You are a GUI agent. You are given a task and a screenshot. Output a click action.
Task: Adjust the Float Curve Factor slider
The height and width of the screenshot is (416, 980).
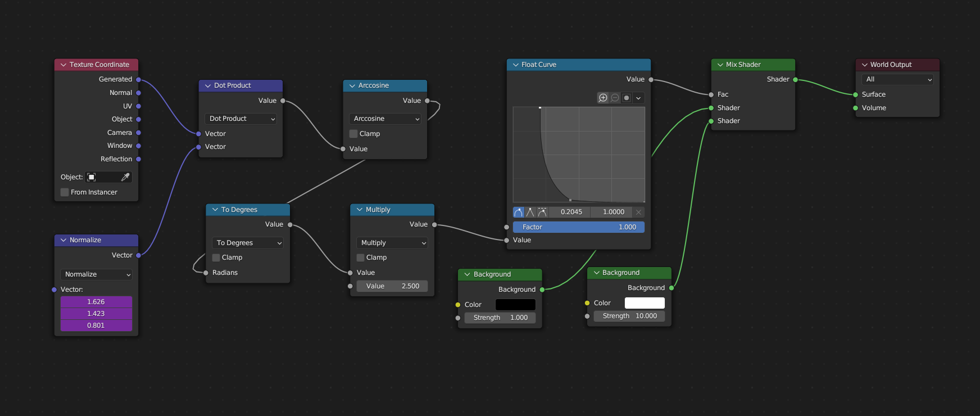(579, 227)
